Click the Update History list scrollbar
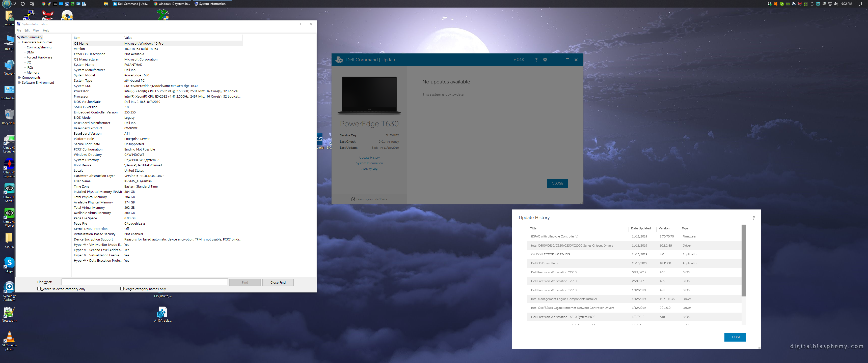Image resolution: width=868 pixels, height=363 pixels. (x=743, y=261)
